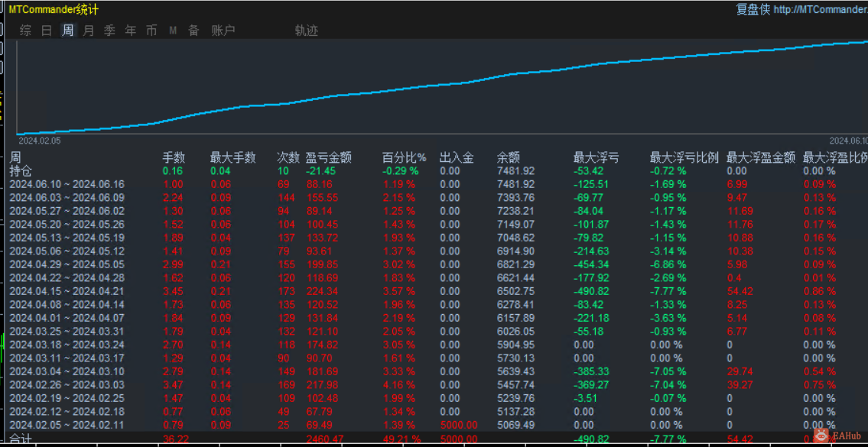Switch to the 综 summary tab

coord(25,31)
